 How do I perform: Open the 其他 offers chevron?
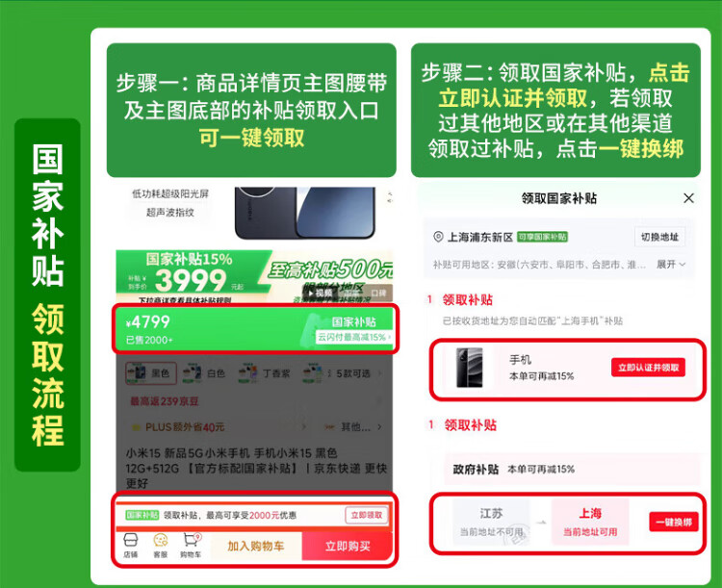click(379, 427)
